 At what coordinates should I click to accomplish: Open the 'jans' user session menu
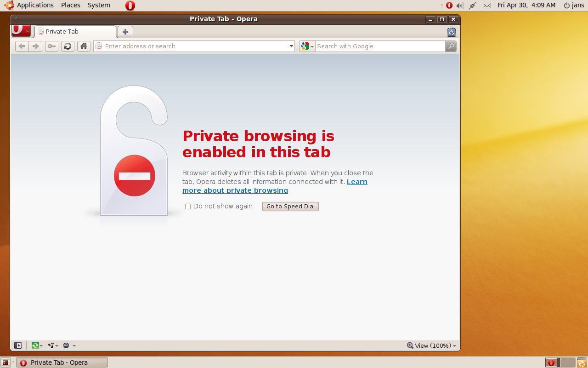[x=574, y=5]
